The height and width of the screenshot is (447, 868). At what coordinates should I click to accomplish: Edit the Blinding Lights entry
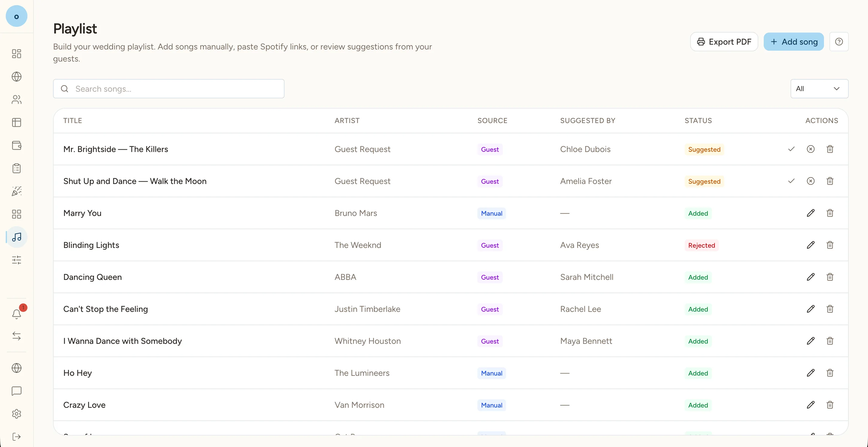click(x=810, y=245)
